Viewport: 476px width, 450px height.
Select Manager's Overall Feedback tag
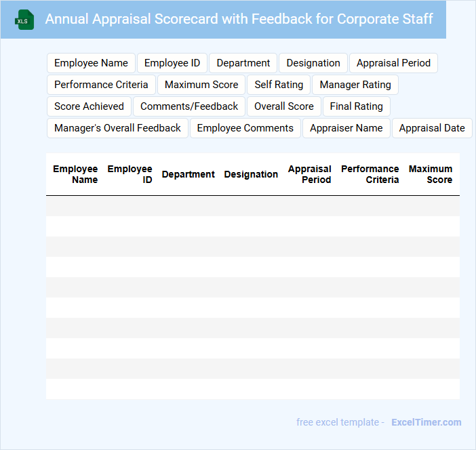point(117,128)
